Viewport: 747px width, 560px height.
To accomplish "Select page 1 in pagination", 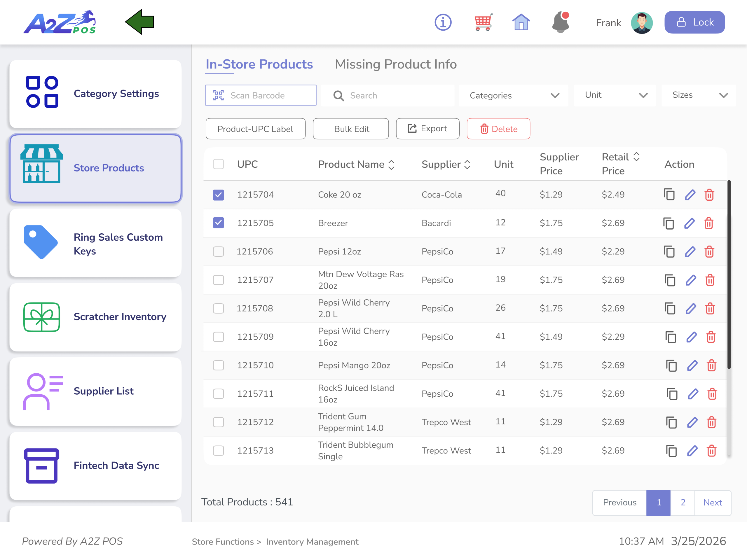I will tap(659, 503).
